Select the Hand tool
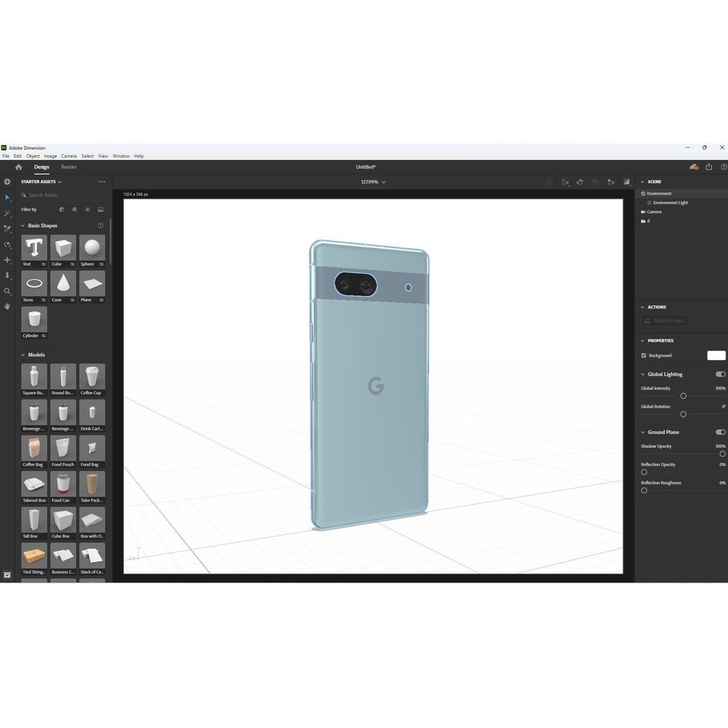 [x=7, y=307]
